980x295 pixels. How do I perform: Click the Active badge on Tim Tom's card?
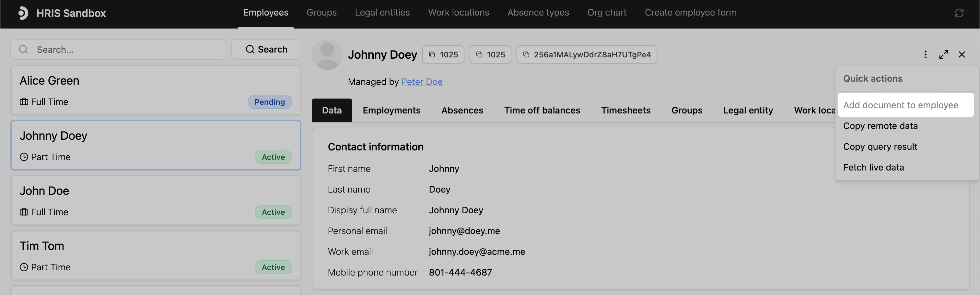273,267
